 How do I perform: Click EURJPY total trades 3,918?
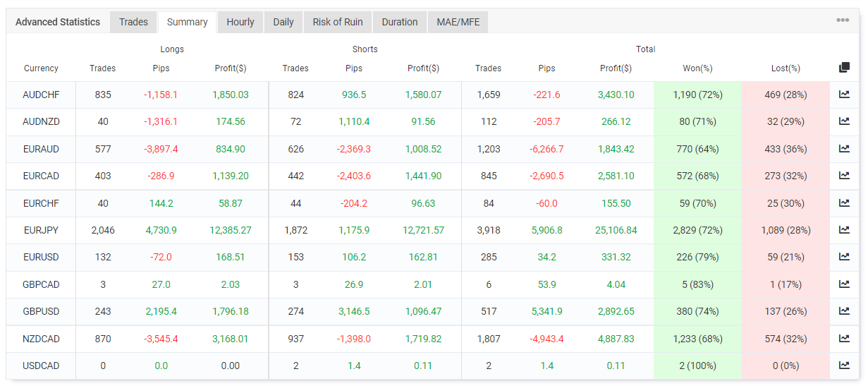(488, 230)
